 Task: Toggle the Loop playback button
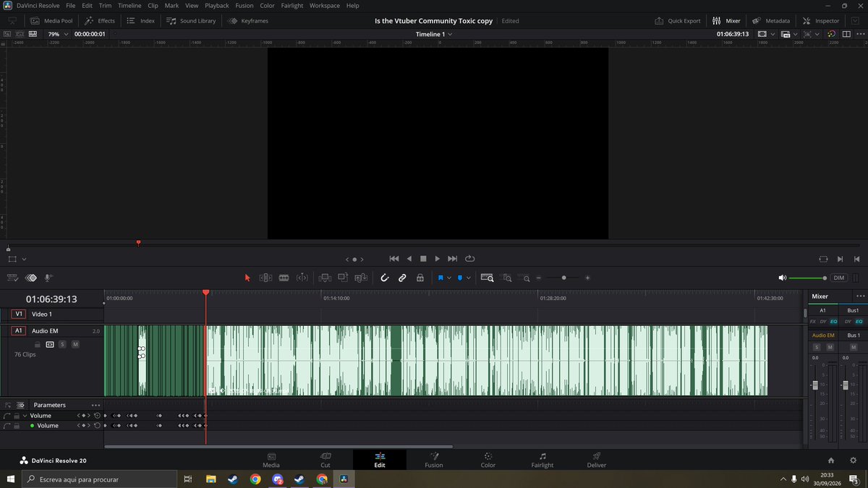[x=469, y=259]
